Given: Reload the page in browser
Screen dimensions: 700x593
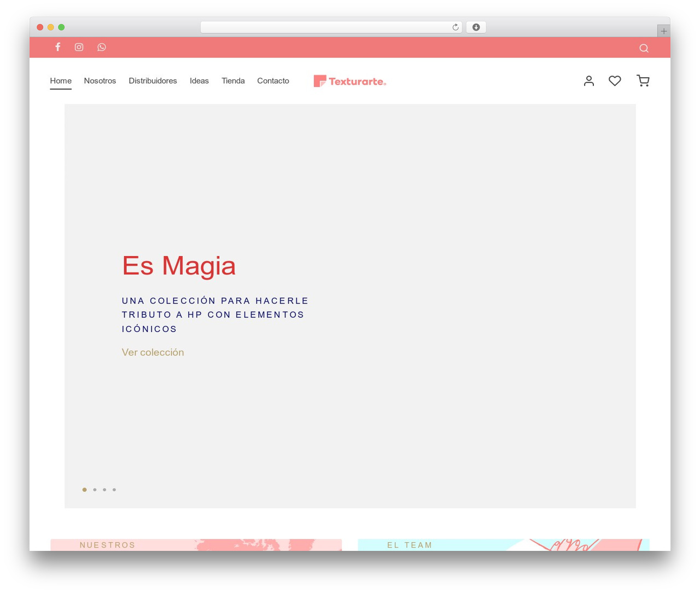Looking at the screenshot, I should [x=455, y=27].
